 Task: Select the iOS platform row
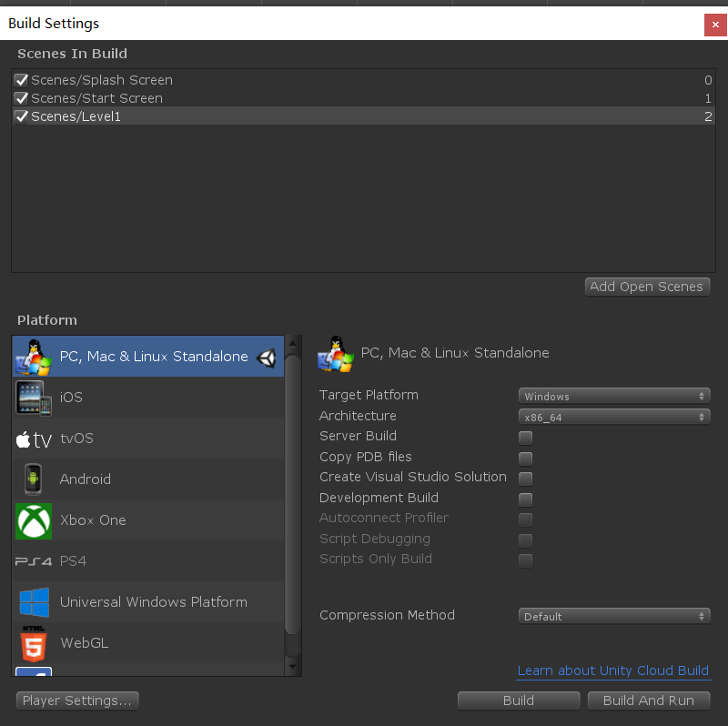click(x=148, y=398)
